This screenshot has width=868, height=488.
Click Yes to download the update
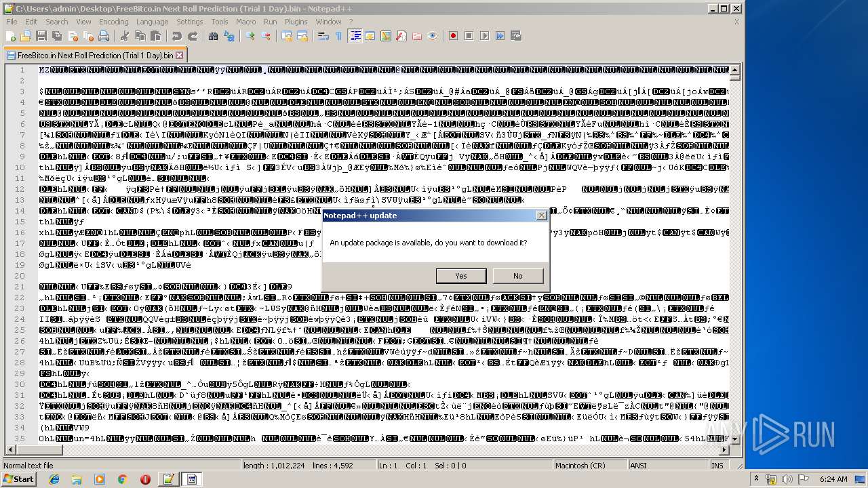(x=461, y=276)
